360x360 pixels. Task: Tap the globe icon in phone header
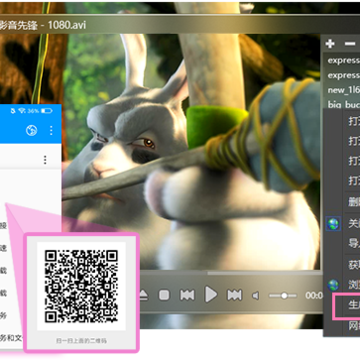pos(31,130)
